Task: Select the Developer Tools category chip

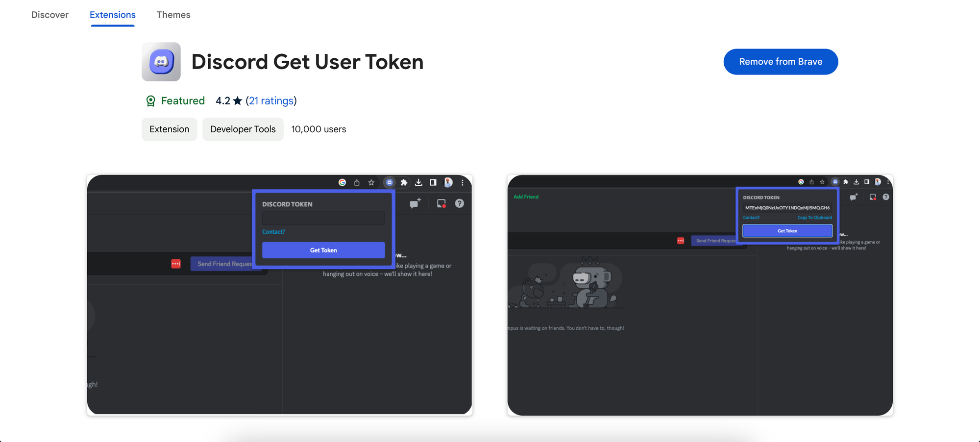Action: (x=243, y=129)
